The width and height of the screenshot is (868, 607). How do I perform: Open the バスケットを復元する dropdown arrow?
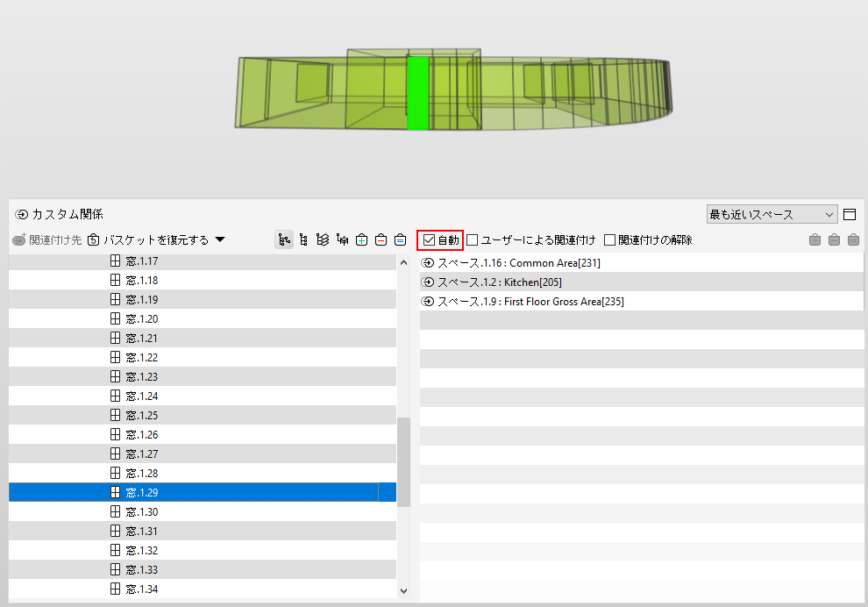220,239
